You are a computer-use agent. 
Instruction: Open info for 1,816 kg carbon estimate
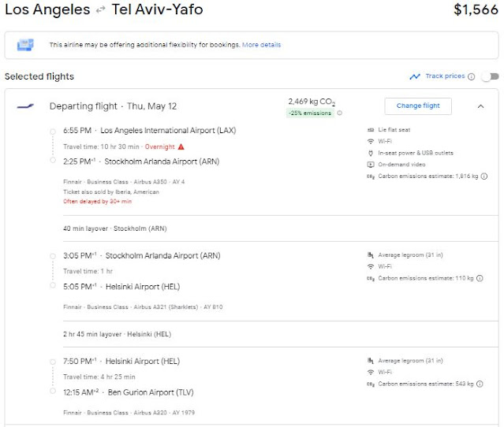tap(483, 176)
